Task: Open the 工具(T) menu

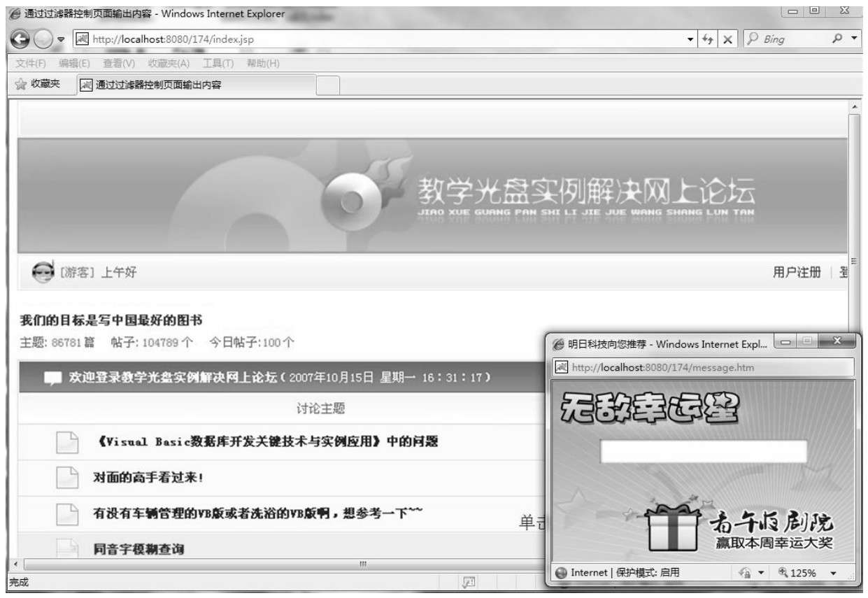Action: (218, 64)
